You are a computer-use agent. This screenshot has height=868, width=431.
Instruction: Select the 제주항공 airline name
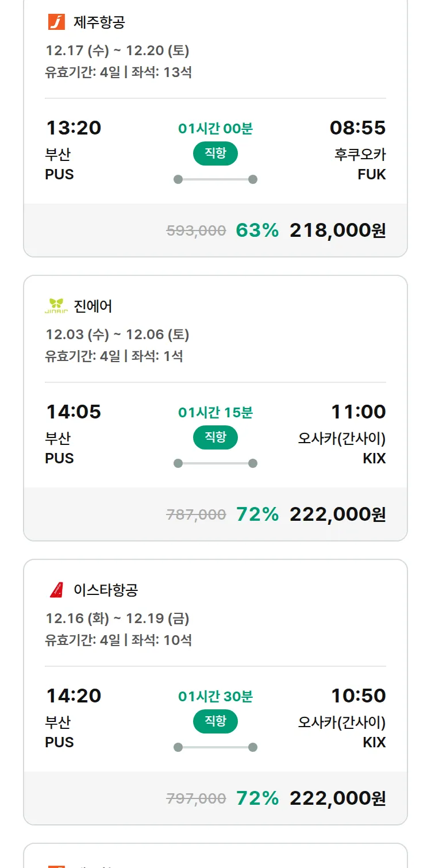coord(99,22)
